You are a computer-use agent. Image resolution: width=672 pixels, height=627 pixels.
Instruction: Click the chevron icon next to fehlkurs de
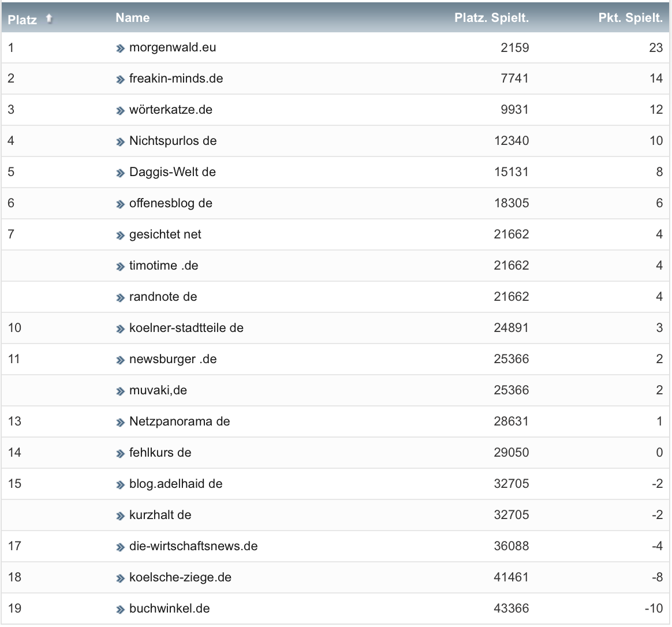coord(120,453)
